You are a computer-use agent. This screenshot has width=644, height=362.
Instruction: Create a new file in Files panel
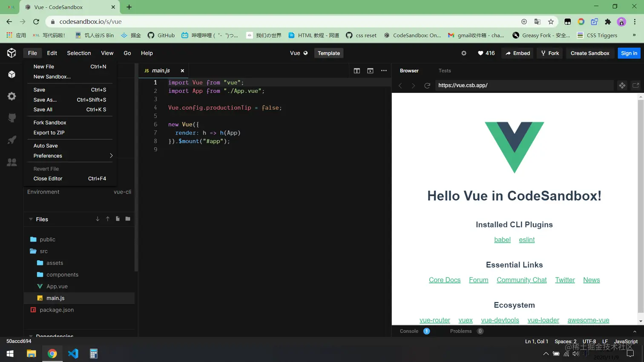coord(118,219)
